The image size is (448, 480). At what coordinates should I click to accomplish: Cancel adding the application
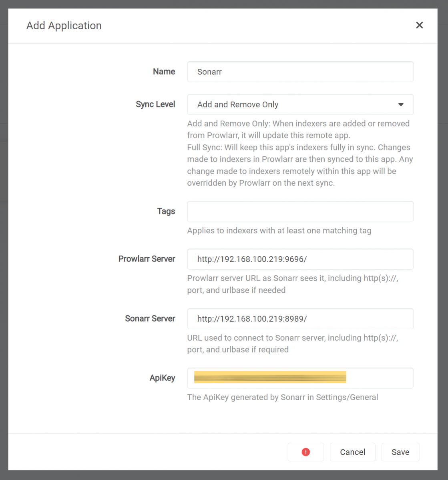(x=353, y=452)
